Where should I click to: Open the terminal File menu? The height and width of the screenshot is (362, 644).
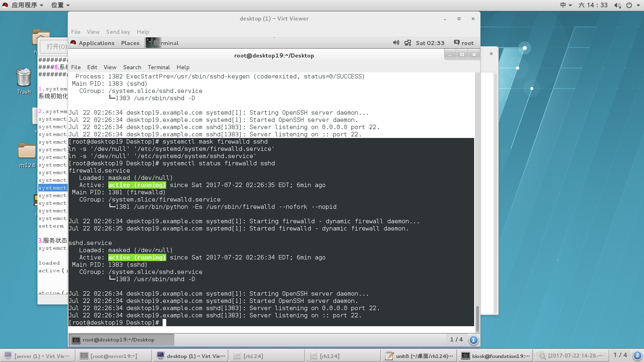point(76,67)
